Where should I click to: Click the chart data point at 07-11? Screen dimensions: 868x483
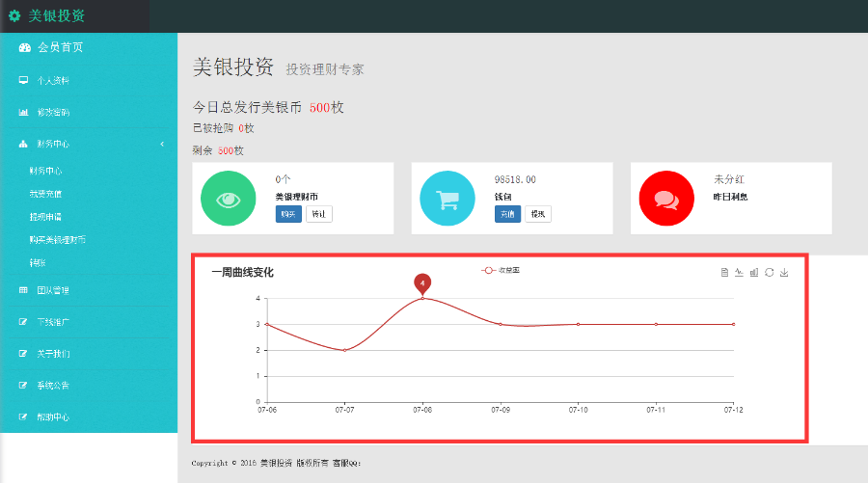point(656,324)
